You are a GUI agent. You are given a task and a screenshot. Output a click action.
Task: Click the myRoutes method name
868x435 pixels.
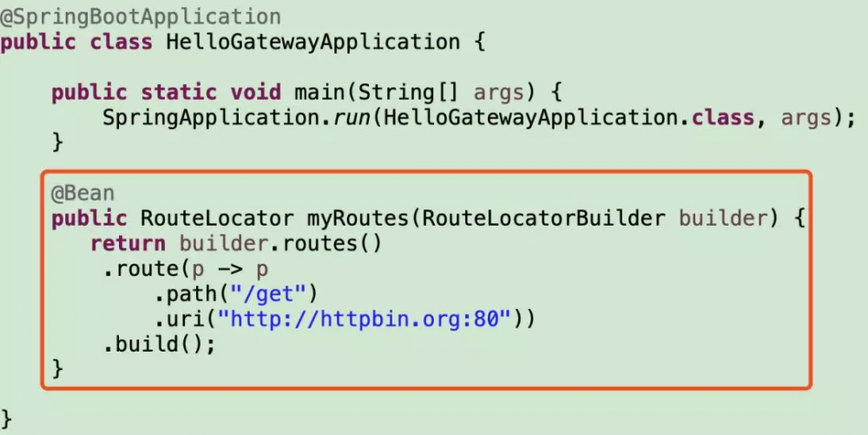click(358, 218)
